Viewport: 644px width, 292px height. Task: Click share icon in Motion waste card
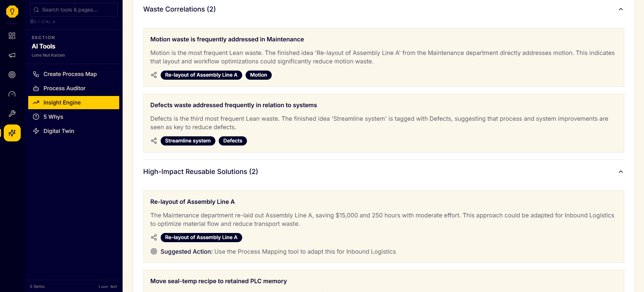pyautogui.click(x=154, y=75)
